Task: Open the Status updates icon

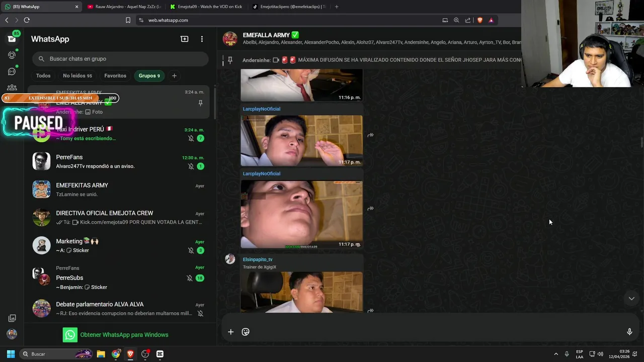Action: click(12, 55)
